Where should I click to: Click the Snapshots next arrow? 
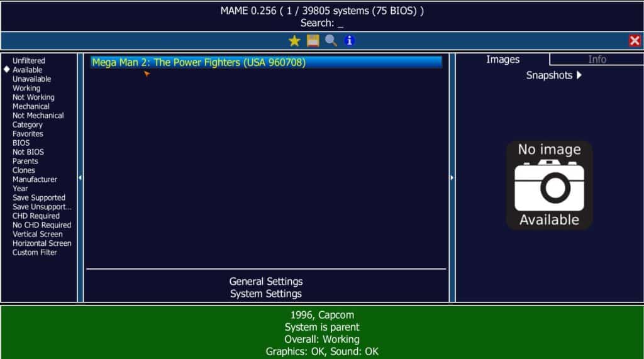[x=579, y=75]
